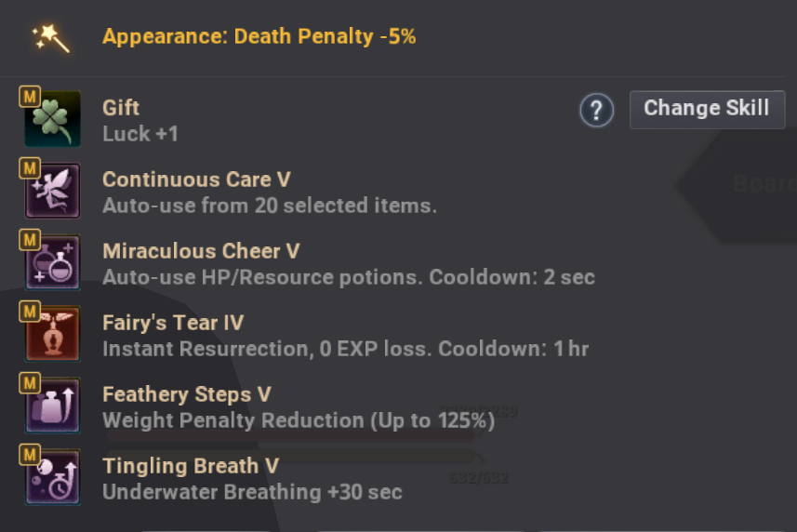The image size is (797, 532).
Task: Select the Continuous Care V skill title
Action: 197,180
